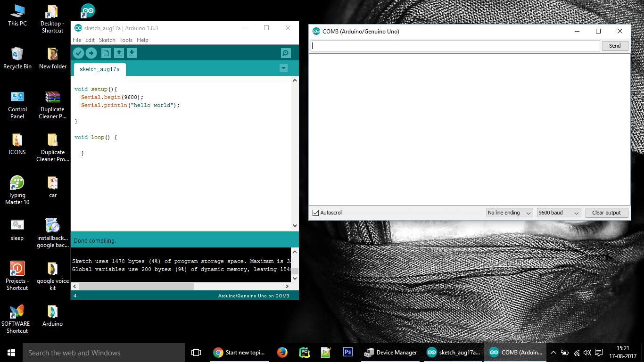Open the sketch tab dropdown arrow
Screen dimensions: 644x362
283,68
